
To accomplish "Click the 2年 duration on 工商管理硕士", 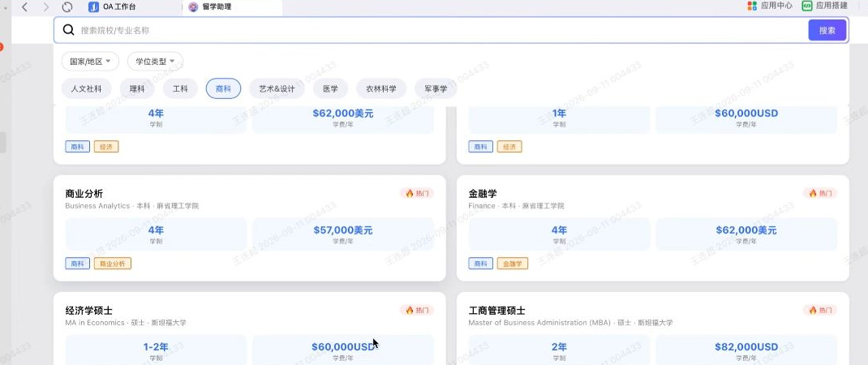I will coord(559,346).
